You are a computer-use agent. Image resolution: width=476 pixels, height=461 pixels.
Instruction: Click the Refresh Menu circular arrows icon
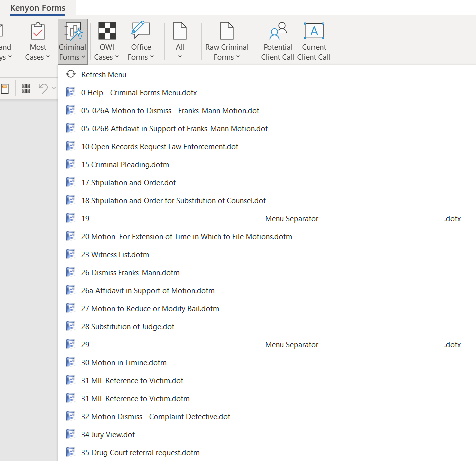coord(71,74)
